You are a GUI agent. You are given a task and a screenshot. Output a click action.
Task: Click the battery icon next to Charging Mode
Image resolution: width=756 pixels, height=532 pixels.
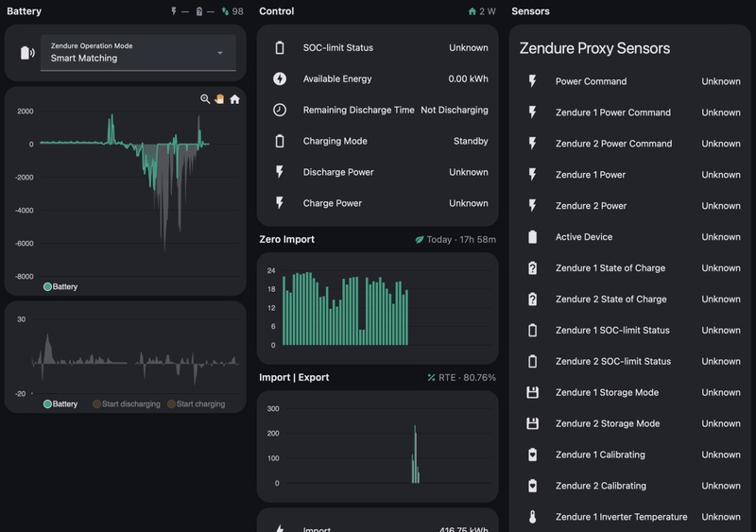(280, 141)
